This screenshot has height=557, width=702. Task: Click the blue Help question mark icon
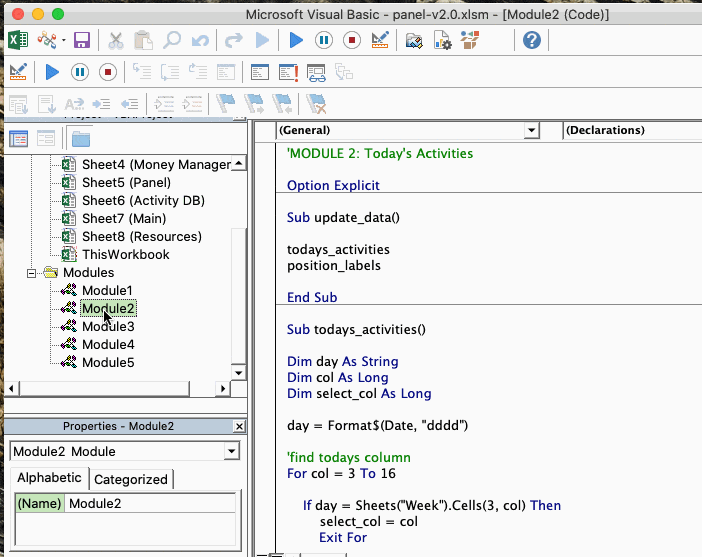point(532,40)
